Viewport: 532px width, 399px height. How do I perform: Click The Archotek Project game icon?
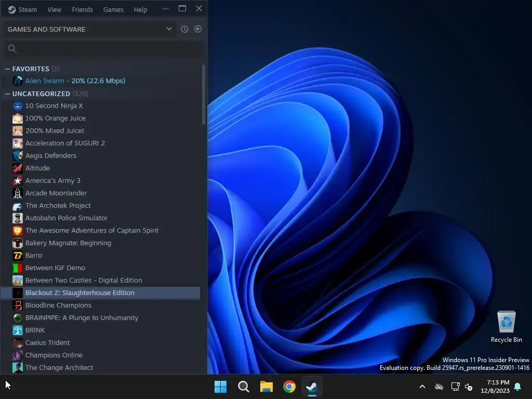click(x=18, y=206)
